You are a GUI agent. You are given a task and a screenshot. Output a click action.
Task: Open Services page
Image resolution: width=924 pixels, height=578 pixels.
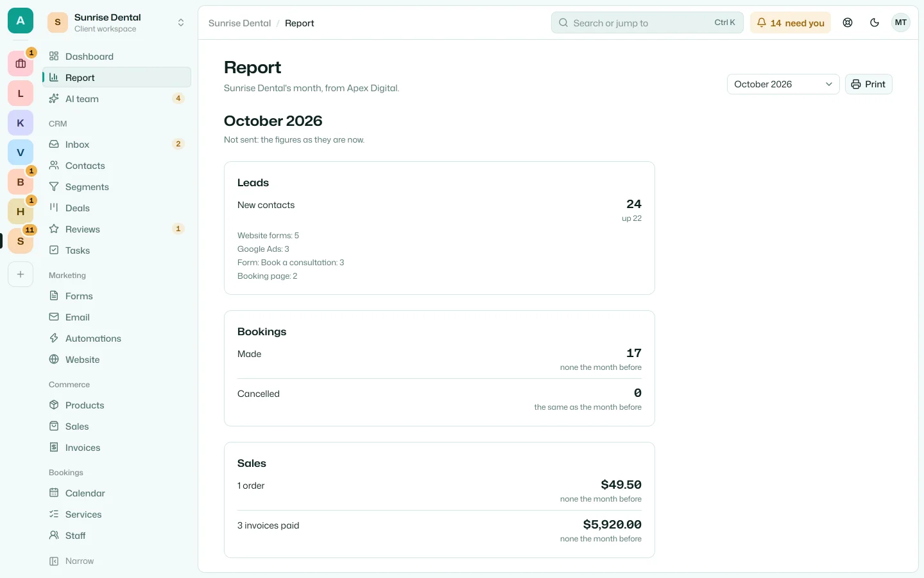tap(117, 514)
